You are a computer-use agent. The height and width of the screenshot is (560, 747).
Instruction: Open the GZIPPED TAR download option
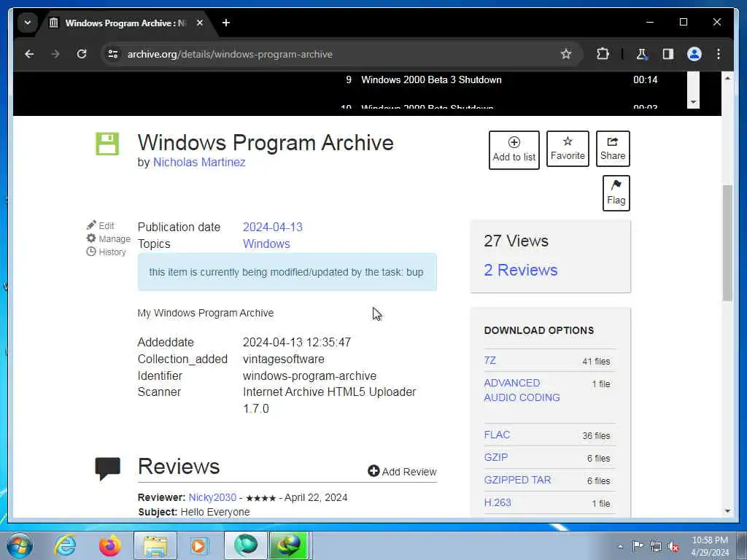click(x=517, y=480)
